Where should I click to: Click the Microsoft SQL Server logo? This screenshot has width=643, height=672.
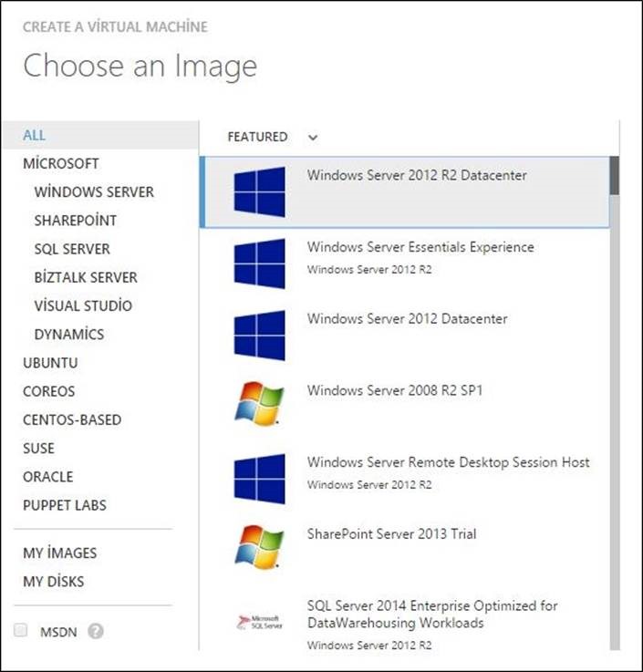coord(259,622)
